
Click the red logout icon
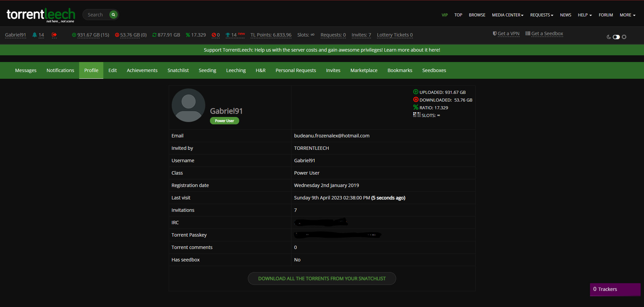click(x=54, y=35)
